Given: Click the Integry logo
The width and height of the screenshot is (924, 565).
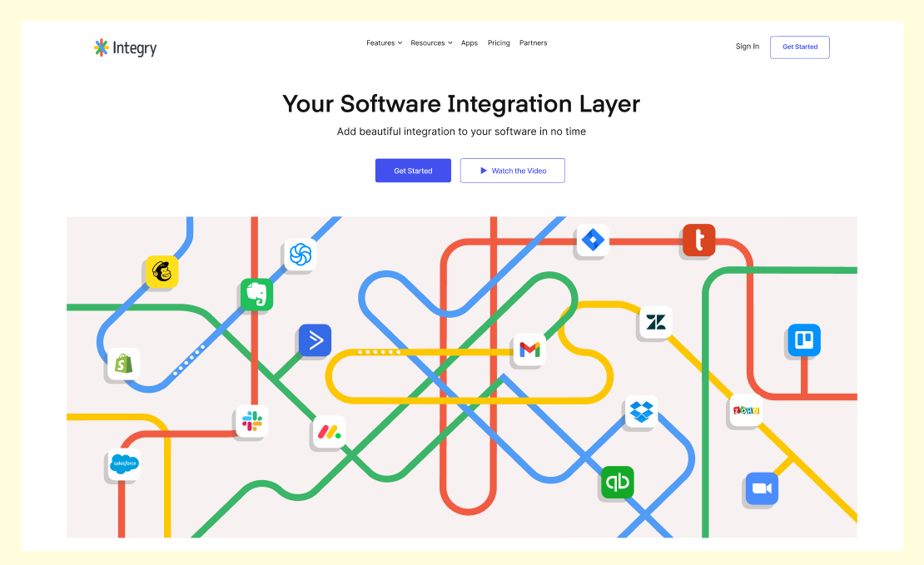Looking at the screenshot, I should [126, 47].
